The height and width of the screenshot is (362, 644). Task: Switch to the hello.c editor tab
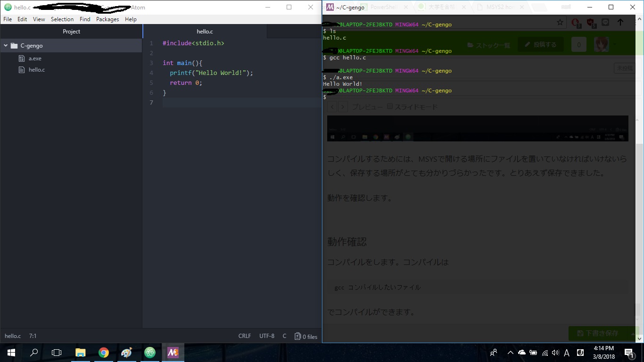coord(205,32)
